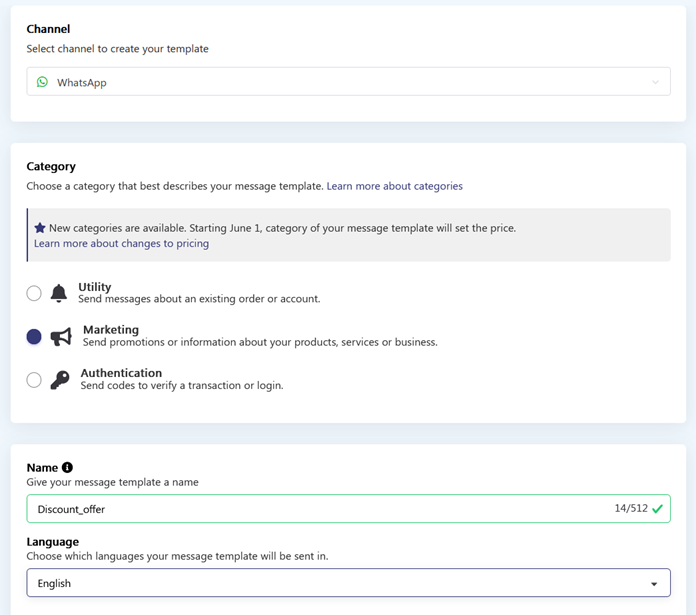Click the Marketing megaphone icon
The height and width of the screenshot is (615, 696).
(61, 337)
